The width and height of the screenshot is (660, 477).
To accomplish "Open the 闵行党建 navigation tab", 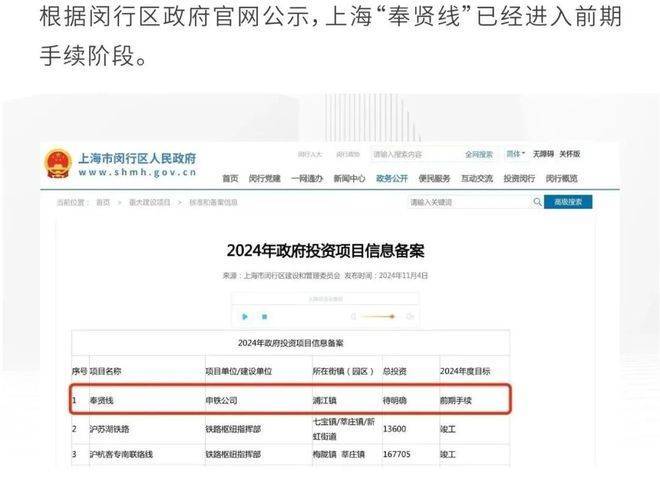I will click(x=264, y=178).
